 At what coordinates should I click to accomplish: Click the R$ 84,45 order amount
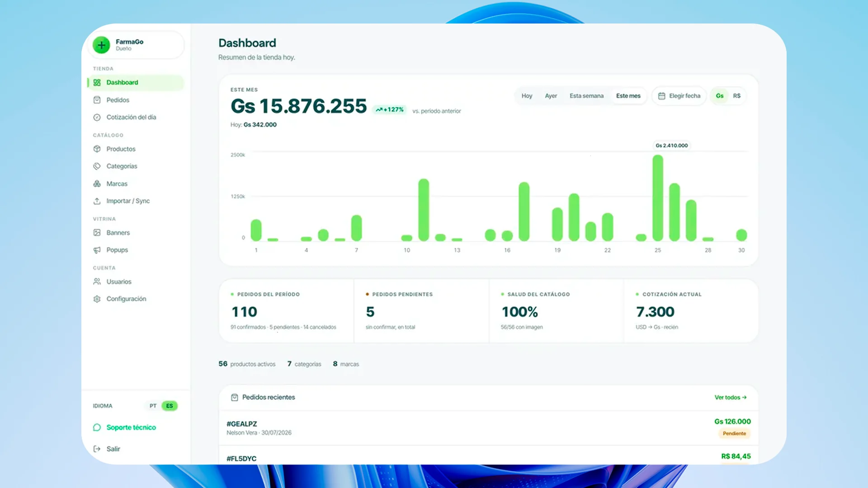(736, 456)
